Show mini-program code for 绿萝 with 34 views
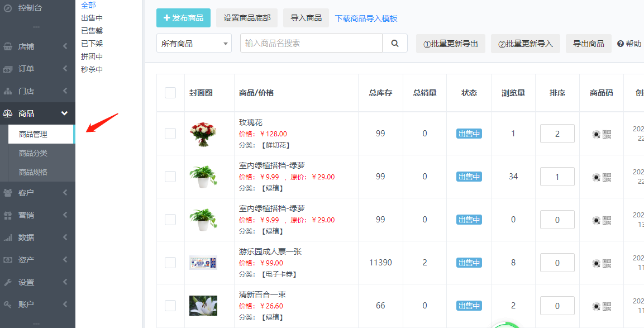This screenshot has width=644, height=328. click(x=597, y=177)
